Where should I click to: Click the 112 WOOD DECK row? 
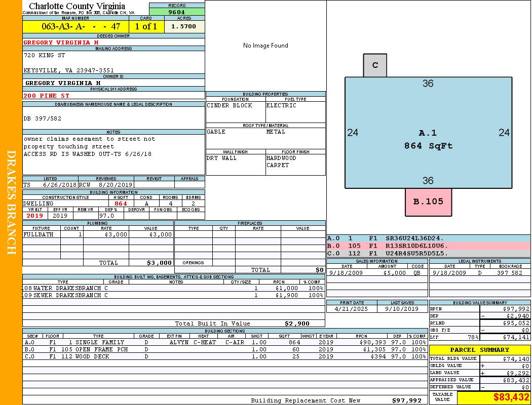(x=225, y=356)
